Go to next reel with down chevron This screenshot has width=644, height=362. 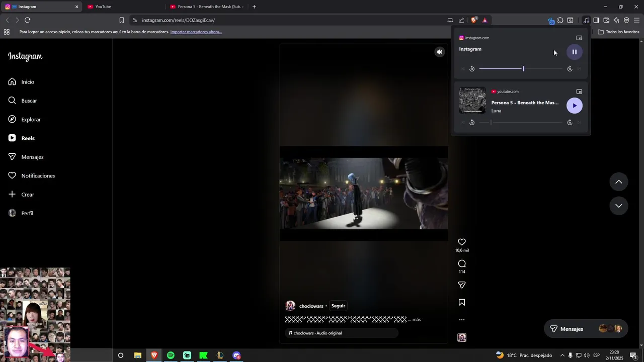point(619,206)
